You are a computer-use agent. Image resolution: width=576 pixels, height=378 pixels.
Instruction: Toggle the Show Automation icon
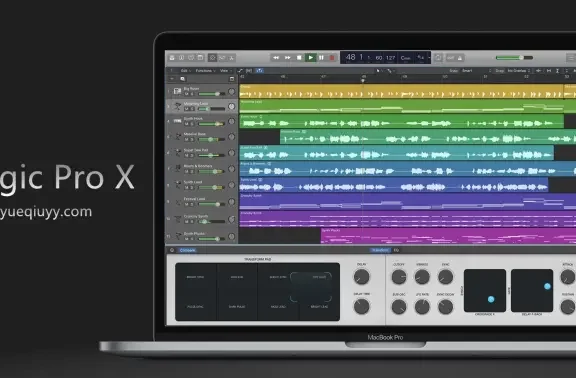tap(240, 71)
